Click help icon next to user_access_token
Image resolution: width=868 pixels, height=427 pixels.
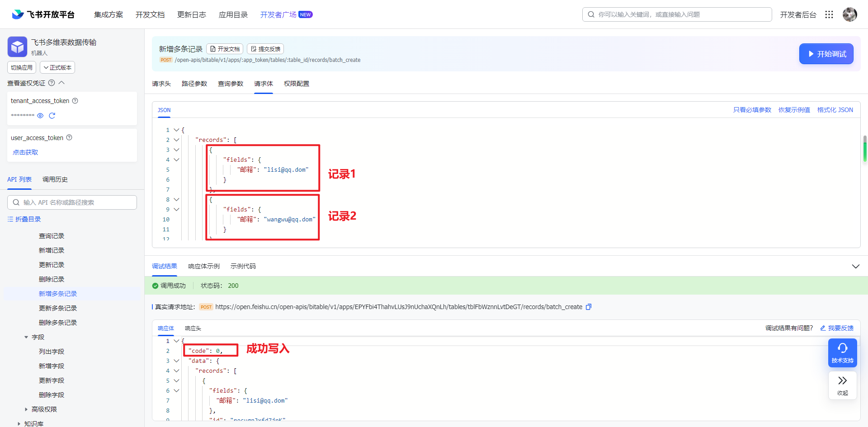coord(69,137)
